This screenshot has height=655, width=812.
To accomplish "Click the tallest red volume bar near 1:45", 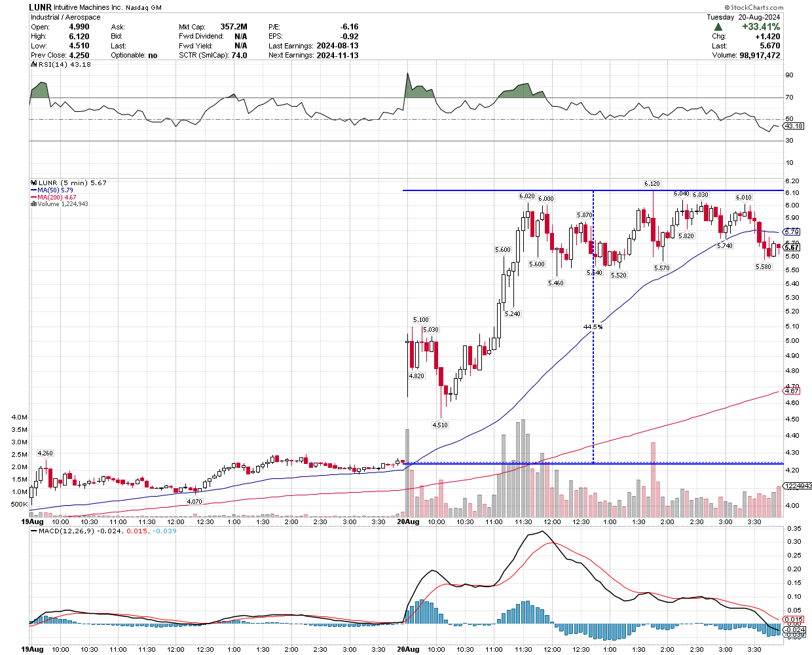I will tap(653, 480).
